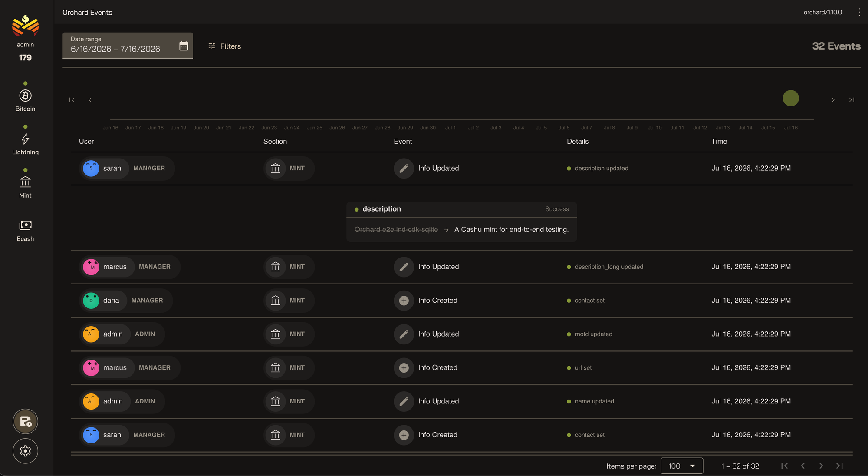Viewport: 868px width, 476px height.
Task: Click the Details column header
Action: pyautogui.click(x=578, y=142)
